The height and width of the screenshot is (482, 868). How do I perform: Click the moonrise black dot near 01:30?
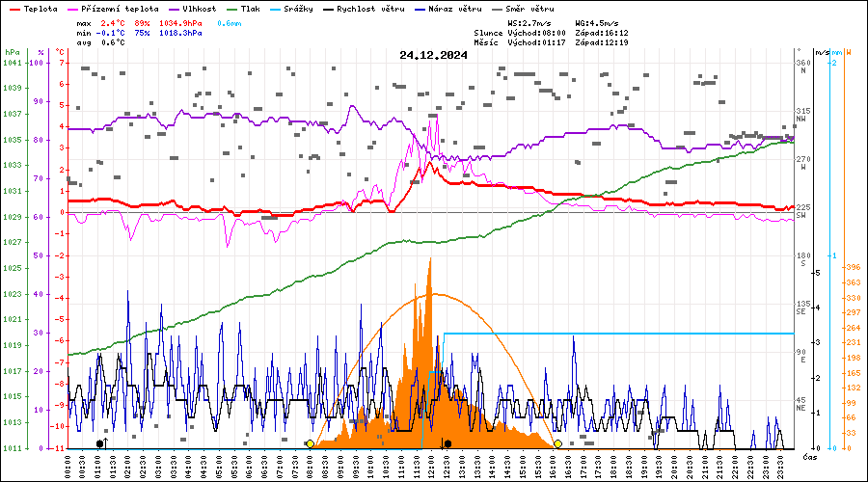point(100,443)
